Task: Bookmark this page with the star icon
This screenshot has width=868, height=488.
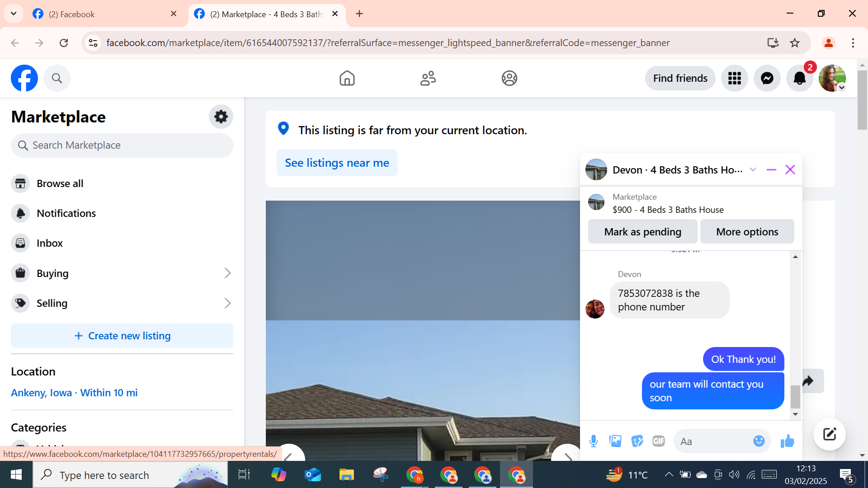Action: pos(795,43)
